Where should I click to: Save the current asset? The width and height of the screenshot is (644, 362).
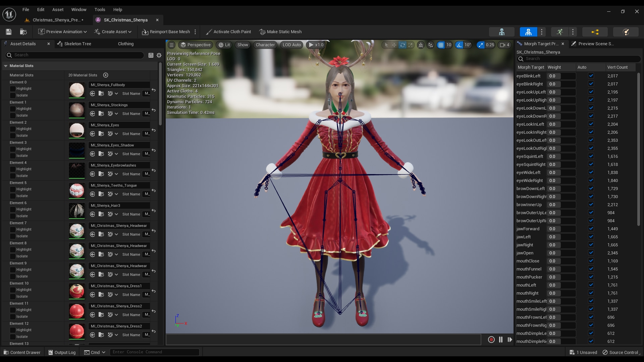pyautogui.click(x=8, y=32)
